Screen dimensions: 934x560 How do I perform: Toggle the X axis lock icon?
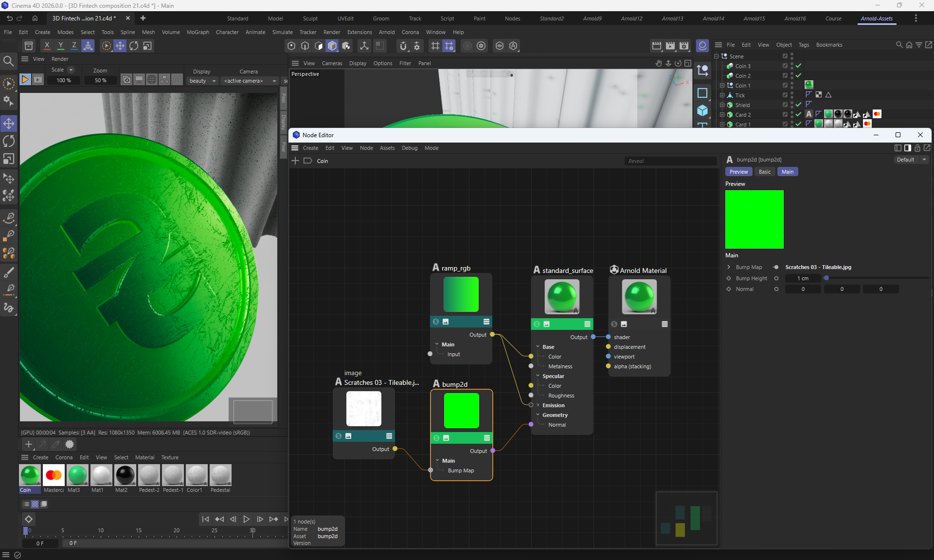click(x=47, y=45)
